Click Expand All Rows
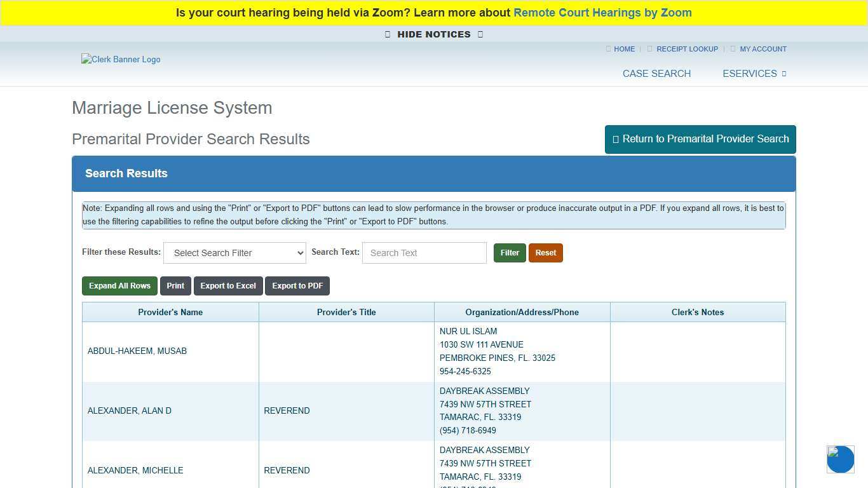868x488 pixels. point(119,285)
